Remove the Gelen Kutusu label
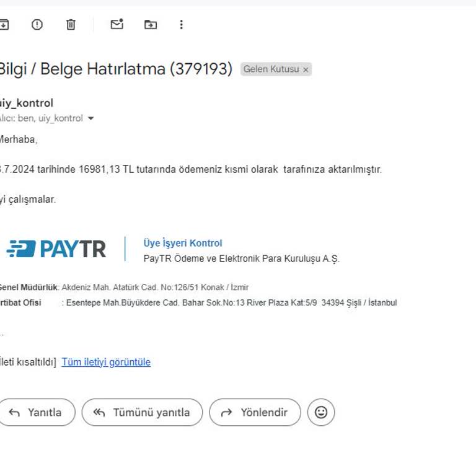 (x=306, y=69)
